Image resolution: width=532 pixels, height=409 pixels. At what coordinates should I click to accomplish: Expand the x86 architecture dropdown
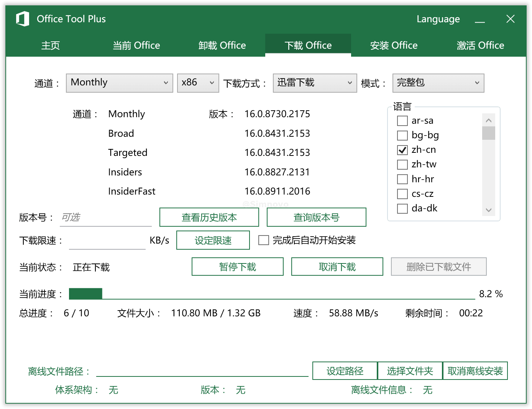coord(198,83)
